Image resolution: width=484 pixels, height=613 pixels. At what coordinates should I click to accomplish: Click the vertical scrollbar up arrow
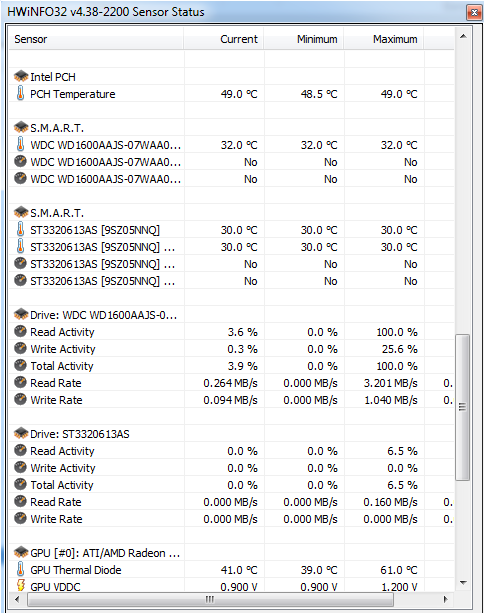click(463, 37)
